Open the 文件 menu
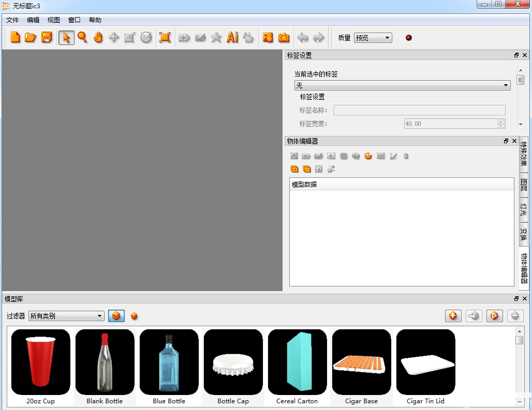This screenshot has width=532, height=410. 12,20
